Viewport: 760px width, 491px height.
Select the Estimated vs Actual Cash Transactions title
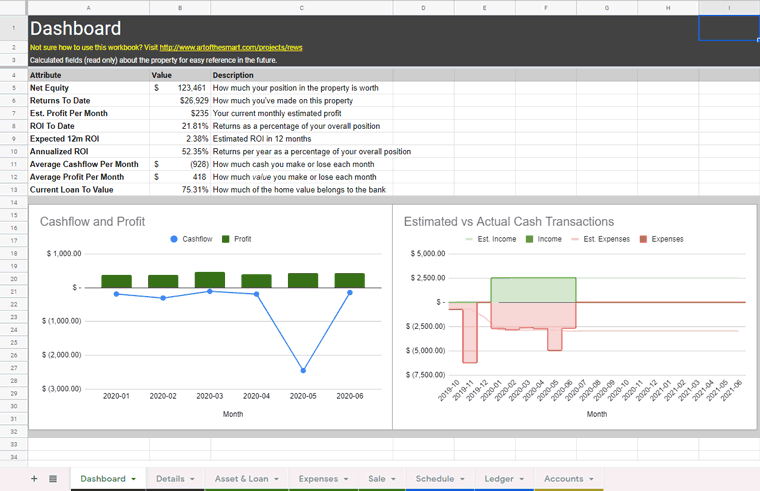coord(509,222)
